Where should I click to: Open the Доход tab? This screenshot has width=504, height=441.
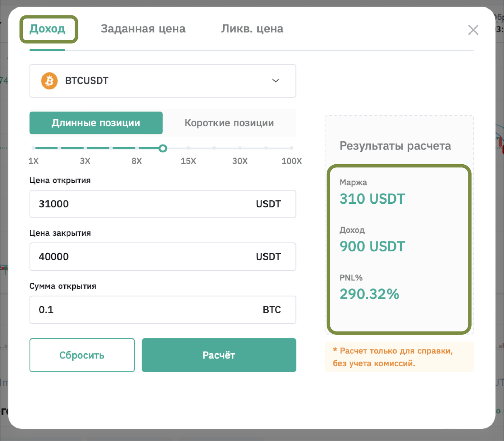[x=47, y=29]
